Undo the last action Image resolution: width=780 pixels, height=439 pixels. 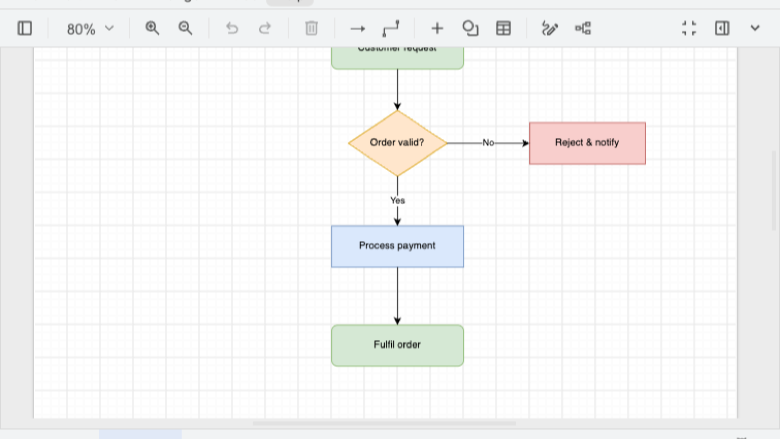click(x=232, y=28)
